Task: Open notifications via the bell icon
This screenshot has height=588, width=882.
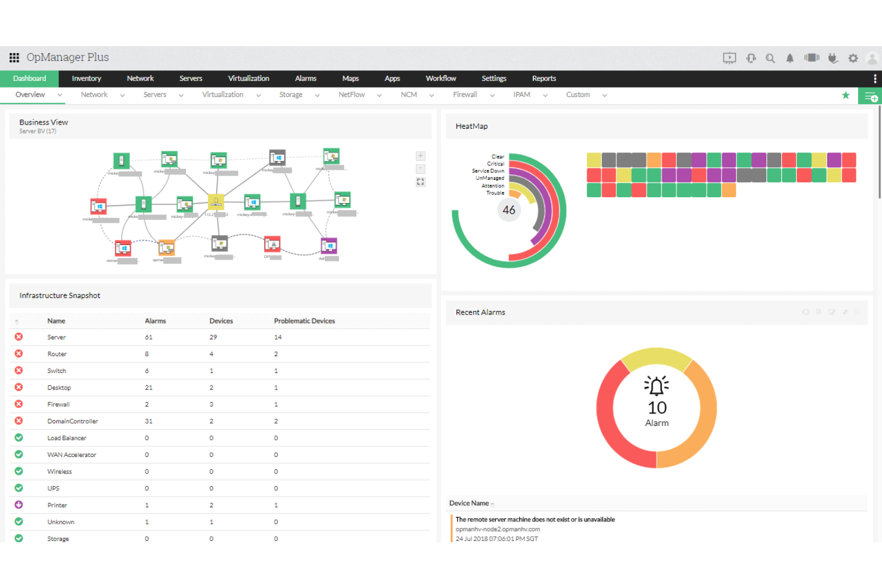Action: pyautogui.click(x=790, y=58)
